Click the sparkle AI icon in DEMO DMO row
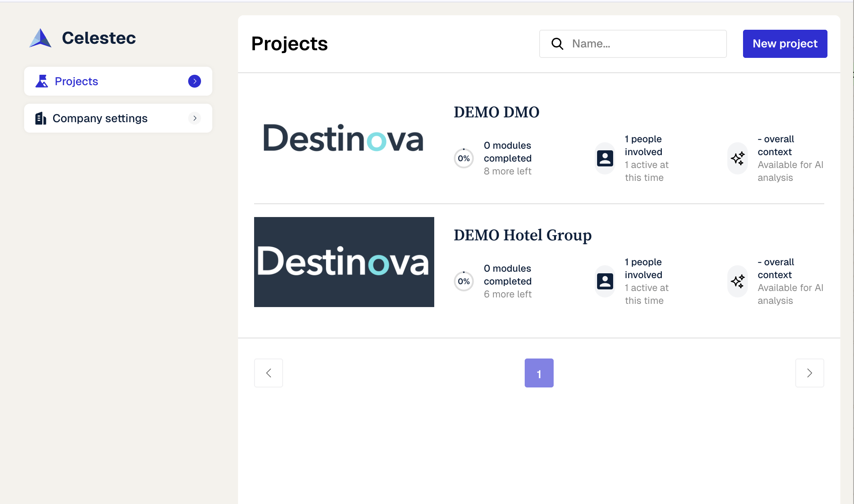Screen dimensions: 854x504 click(738, 158)
